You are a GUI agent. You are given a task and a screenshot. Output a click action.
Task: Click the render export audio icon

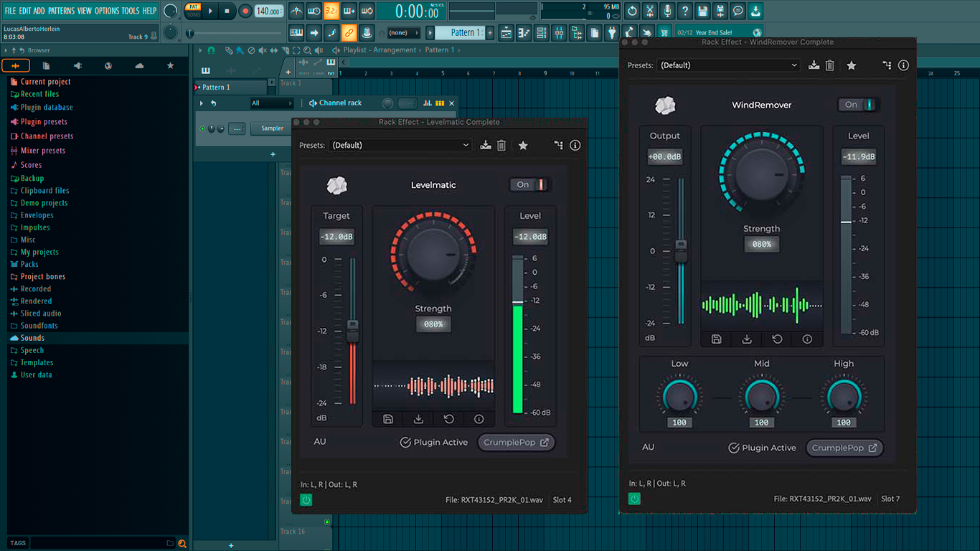(720, 11)
